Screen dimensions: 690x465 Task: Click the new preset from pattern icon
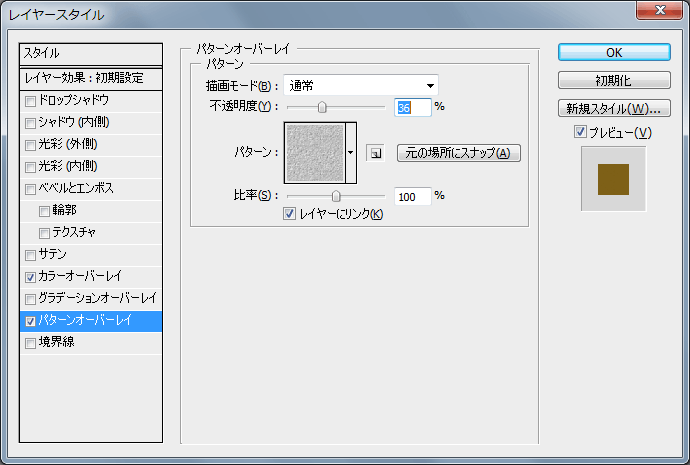375,153
